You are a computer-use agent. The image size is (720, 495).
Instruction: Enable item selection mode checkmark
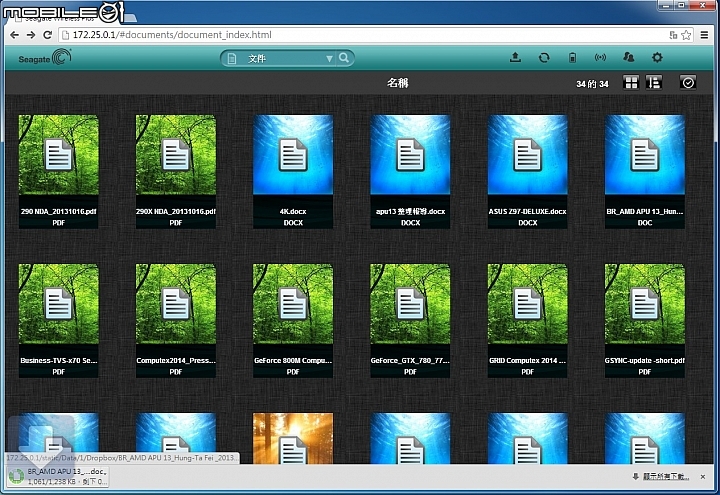click(688, 83)
